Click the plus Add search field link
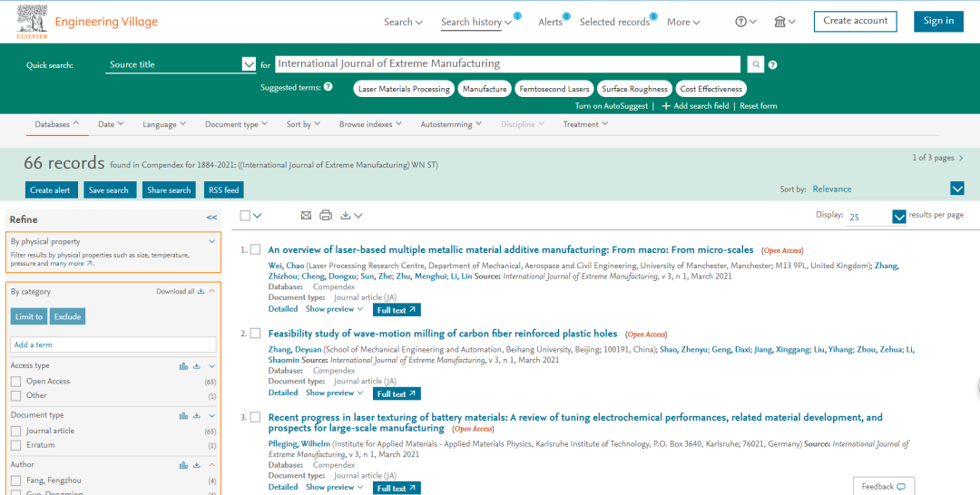980x495 pixels. (695, 106)
